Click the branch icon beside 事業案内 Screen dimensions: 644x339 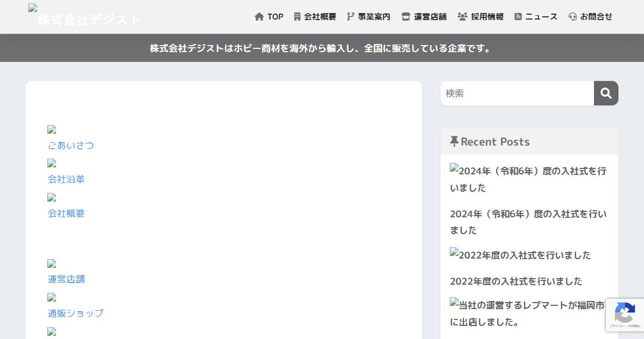pyautogui.click(x=350, y=17)
